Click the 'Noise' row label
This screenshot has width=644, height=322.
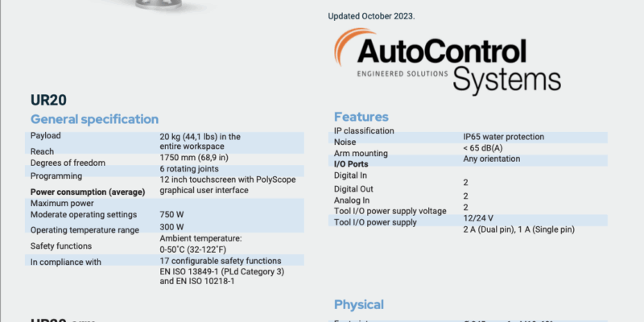(345, 142)
